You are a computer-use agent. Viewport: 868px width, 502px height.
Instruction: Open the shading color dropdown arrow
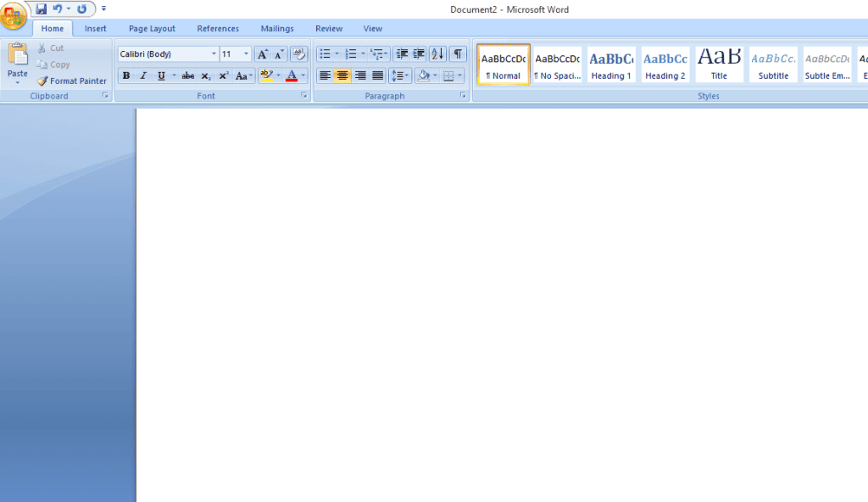435,76
